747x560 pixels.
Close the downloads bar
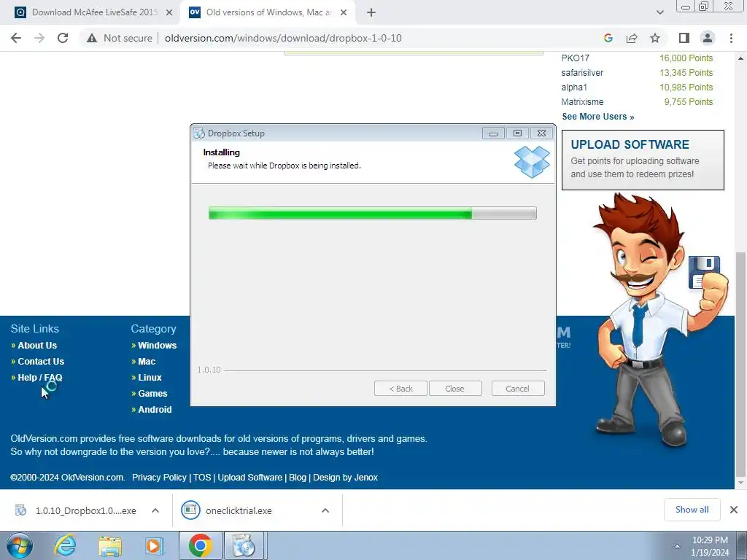(734, 510)
